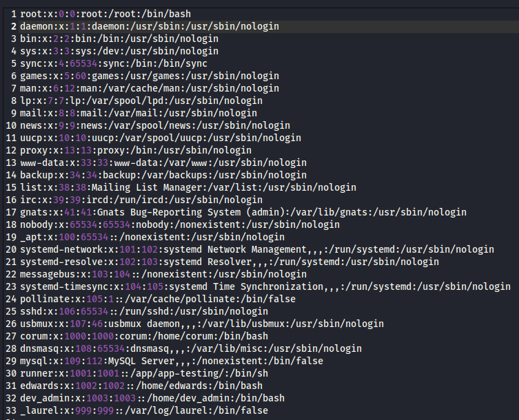Screen dimensions: 519x420
Task: Select the runner /app/app-testing line
Action: [144, 373]
